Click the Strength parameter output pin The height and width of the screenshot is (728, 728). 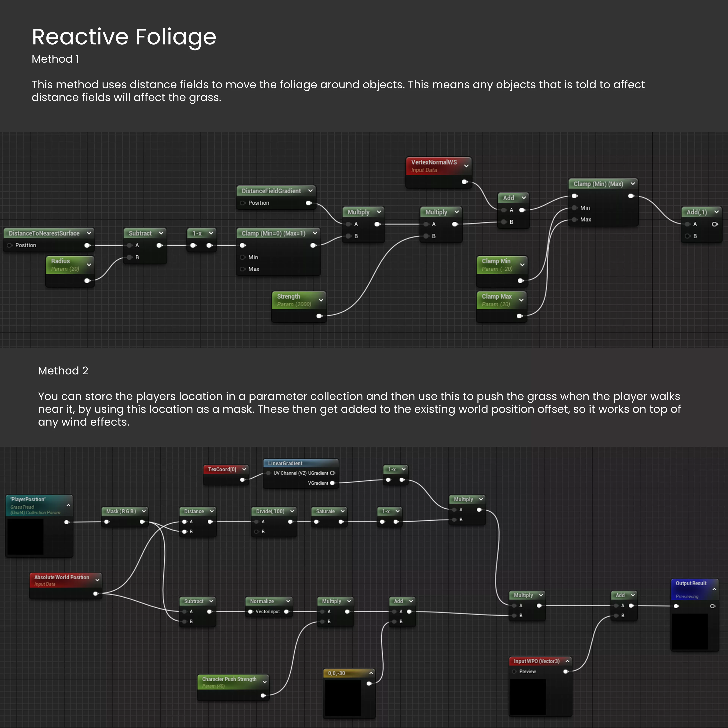point(319,316)
